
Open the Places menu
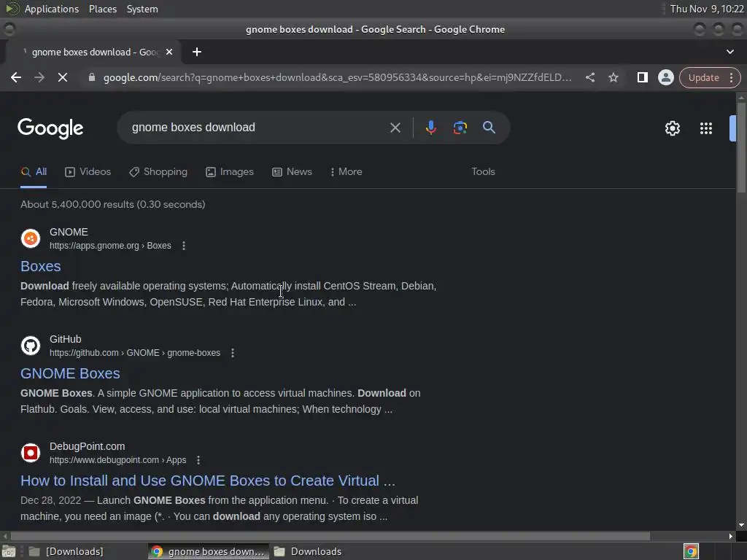[x=102, y=9]
